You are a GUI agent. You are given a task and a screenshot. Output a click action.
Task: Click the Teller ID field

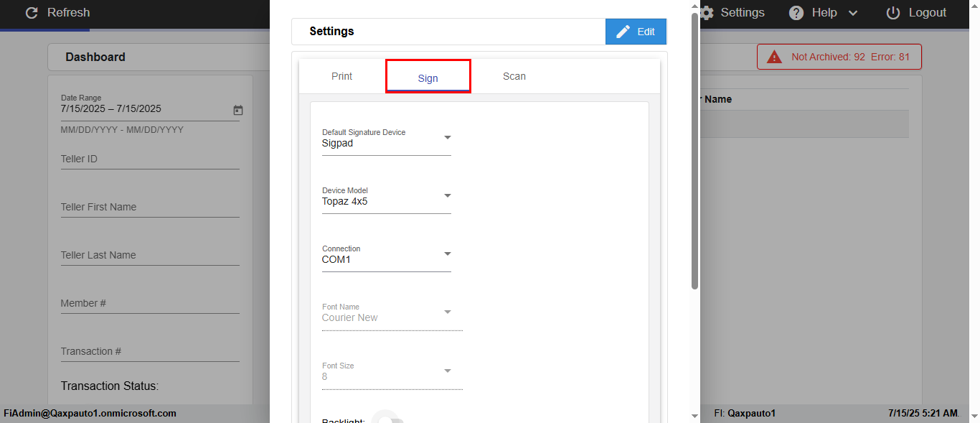pyautogui.click(x=150, y=159)
